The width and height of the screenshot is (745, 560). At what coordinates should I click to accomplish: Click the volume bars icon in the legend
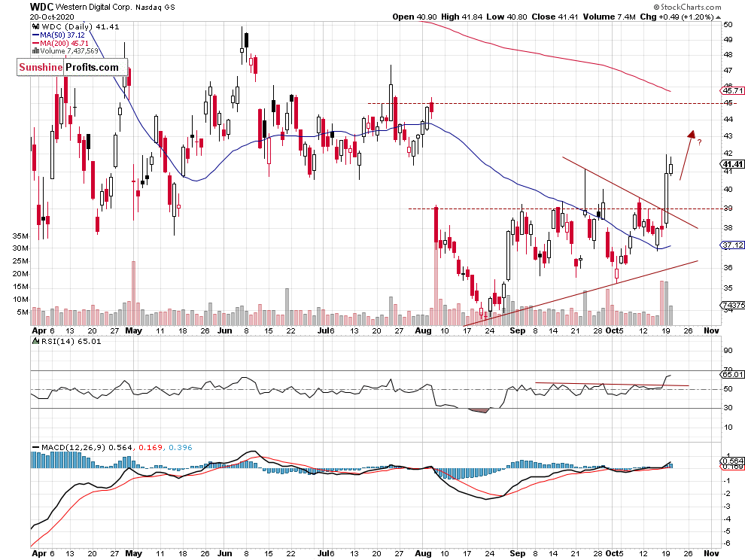(x=35, y=51)
